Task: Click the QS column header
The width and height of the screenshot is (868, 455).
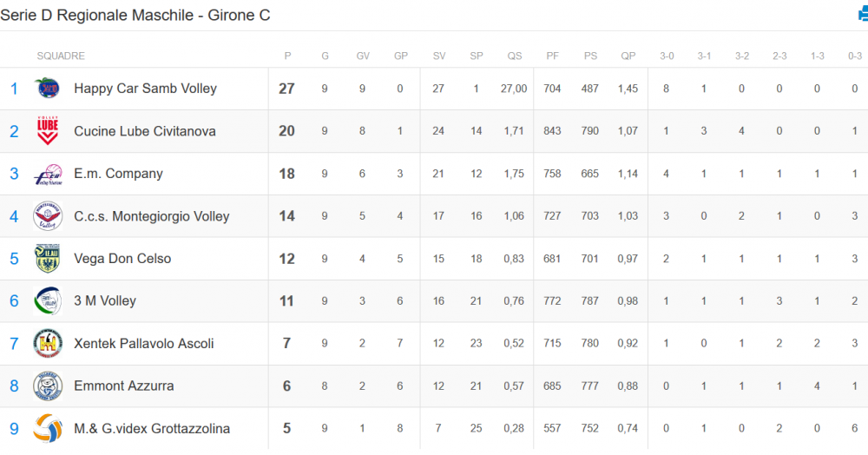Action: [x=514, y=56]
